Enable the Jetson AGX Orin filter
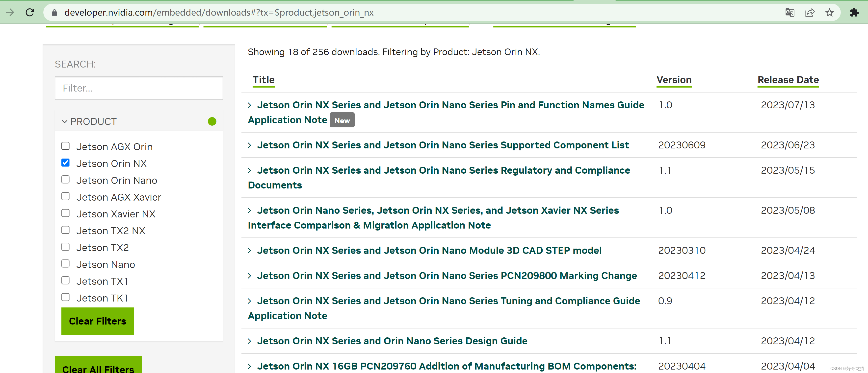This screenshot has height=373, width=868. click(65, 146)
